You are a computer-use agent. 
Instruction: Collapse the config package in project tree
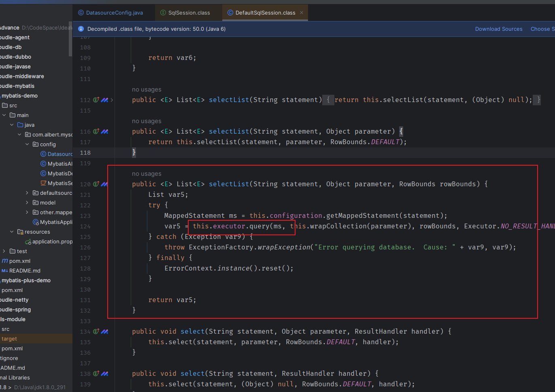click(x=27, y=144)
